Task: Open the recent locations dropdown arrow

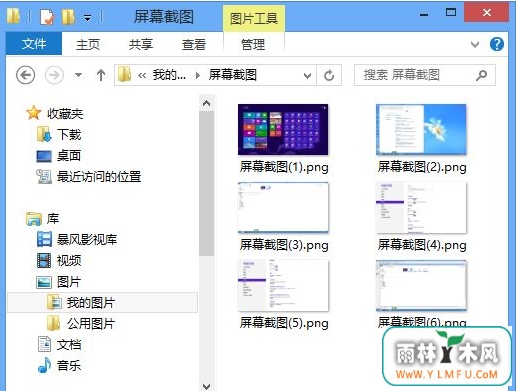Action: (x=78, y=75)
